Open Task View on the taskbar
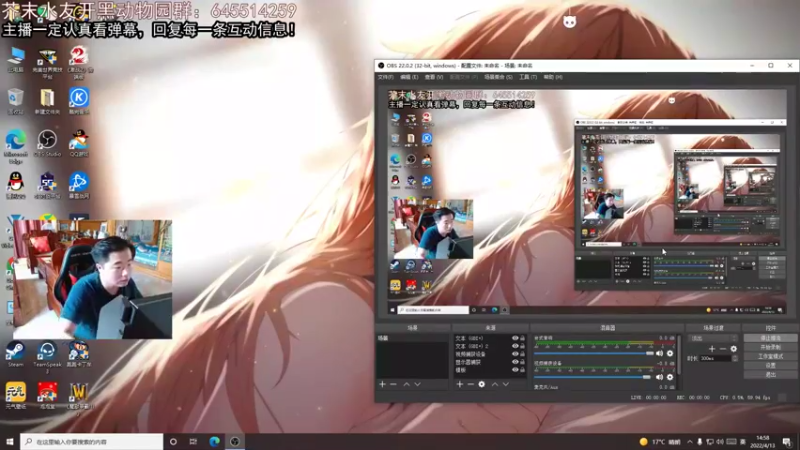The width and height of the screenshot is (800, 450). coord(193,441)
